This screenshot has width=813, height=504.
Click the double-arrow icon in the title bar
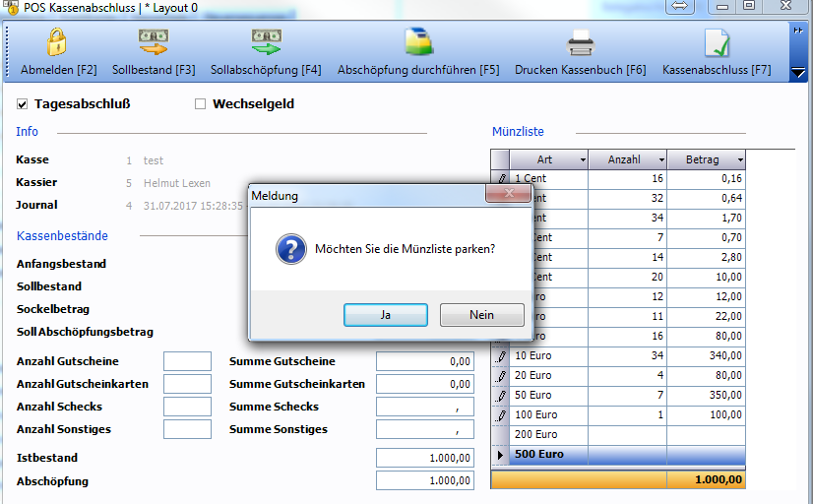(x=678, y=7)
